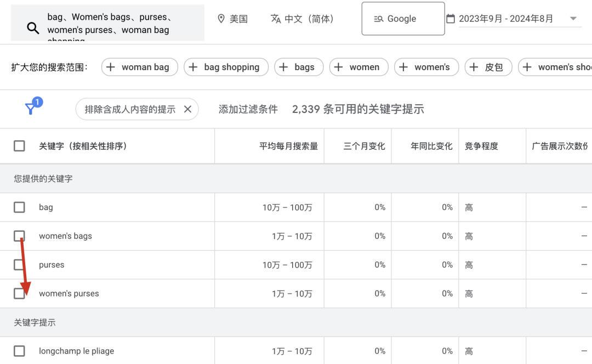Viewport: 592px width, 364px height.
Task: Click the keyword text women's bags
Action: point(65,236)
